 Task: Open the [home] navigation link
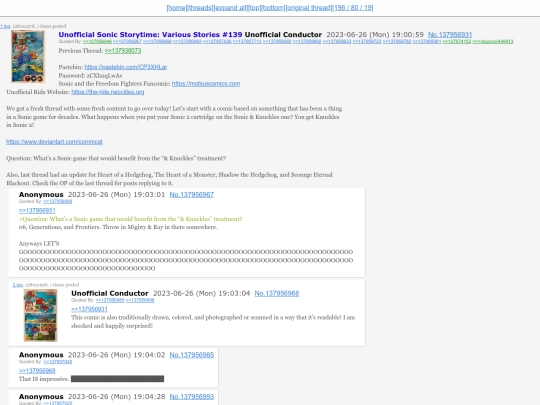(176, 8)
